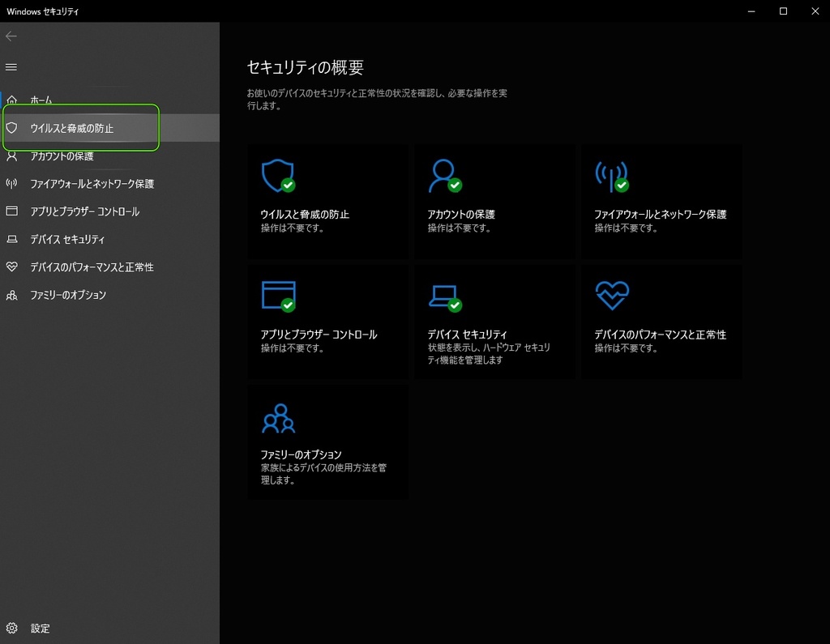This screenshot has height=644, width=830.
Task: Click the antenna icon on firewall tile
Action: 610,175
